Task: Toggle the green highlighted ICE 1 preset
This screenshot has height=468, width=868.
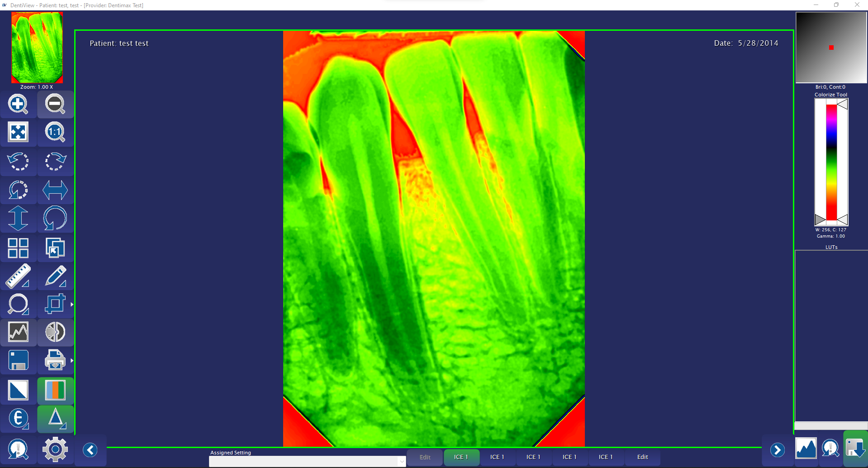Action: point(461,457)
